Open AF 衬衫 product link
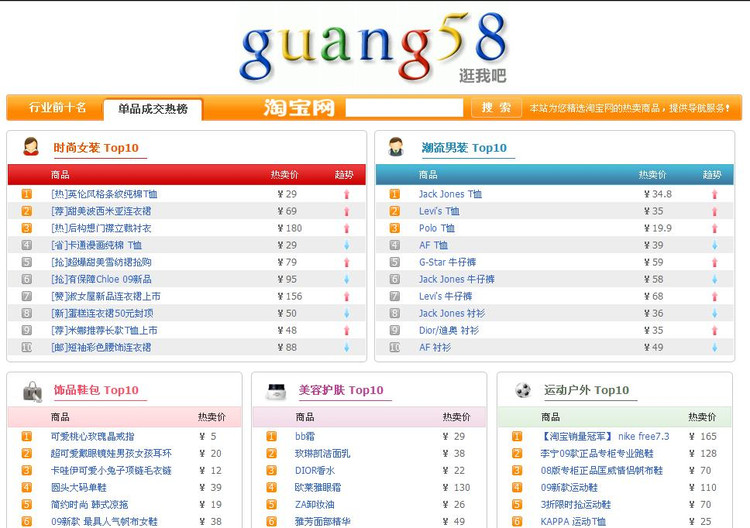The width and height of the screenshot is (750, 528). pos(435,347)
